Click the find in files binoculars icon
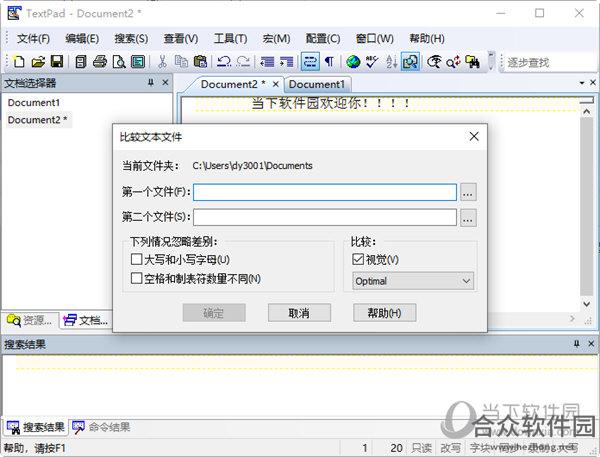Image resolution: width=600 pixels, height=457 pixels. point(472,62)
